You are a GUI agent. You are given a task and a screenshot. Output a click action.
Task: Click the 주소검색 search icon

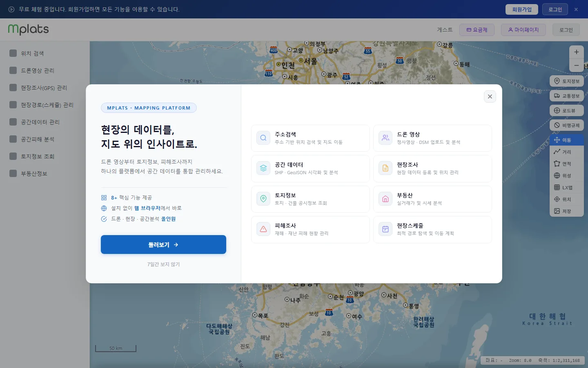263,138
